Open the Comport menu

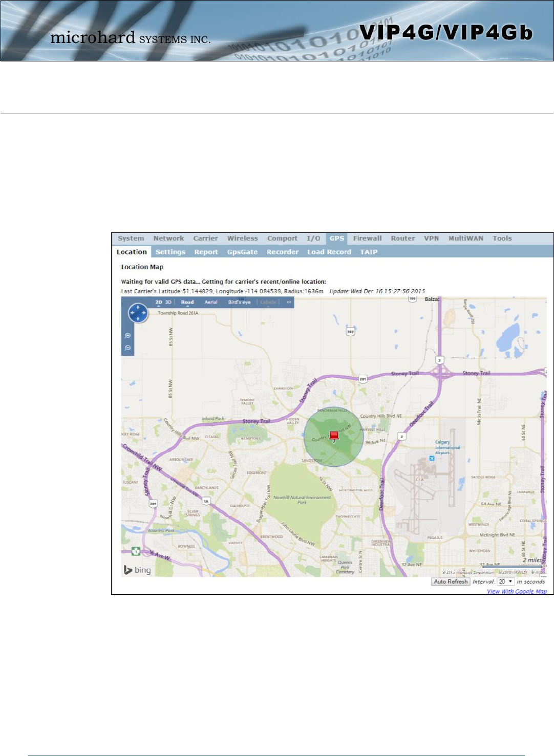[x=282, y=239]
